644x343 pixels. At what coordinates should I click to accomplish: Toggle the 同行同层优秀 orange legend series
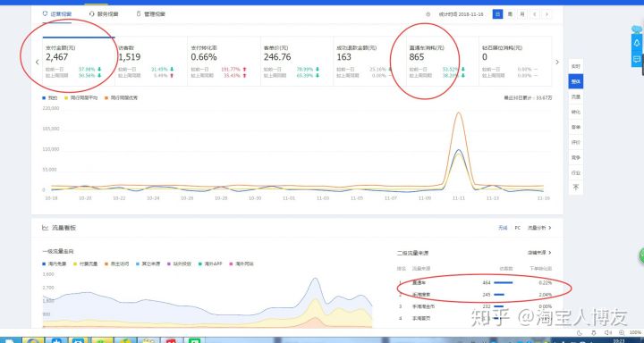tap(121, 98)
